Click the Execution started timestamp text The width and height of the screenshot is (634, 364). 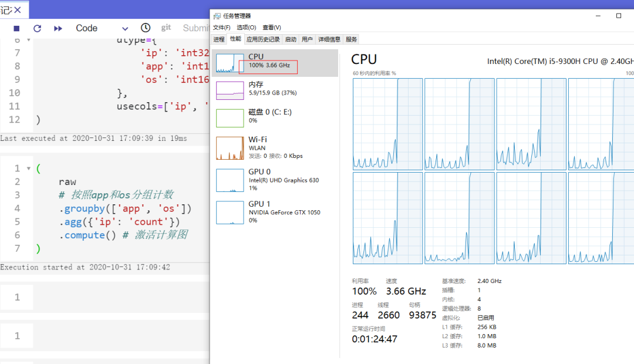coord(85,267)
